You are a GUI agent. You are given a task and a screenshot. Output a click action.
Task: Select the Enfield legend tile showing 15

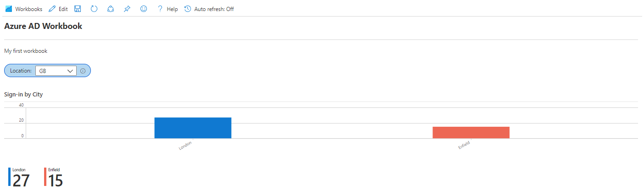(x=55, y=177)
